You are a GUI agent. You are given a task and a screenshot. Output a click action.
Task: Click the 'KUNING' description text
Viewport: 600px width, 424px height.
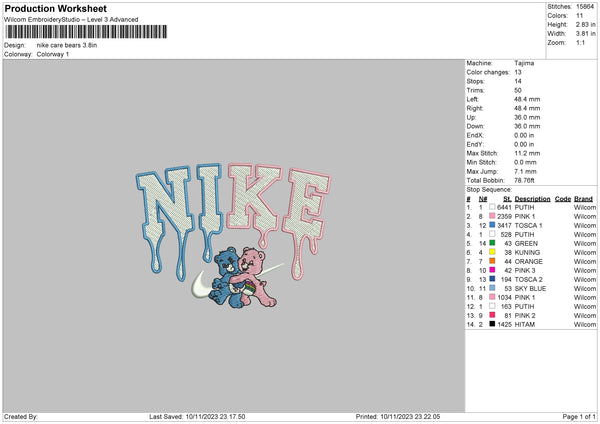click(527, 252)
